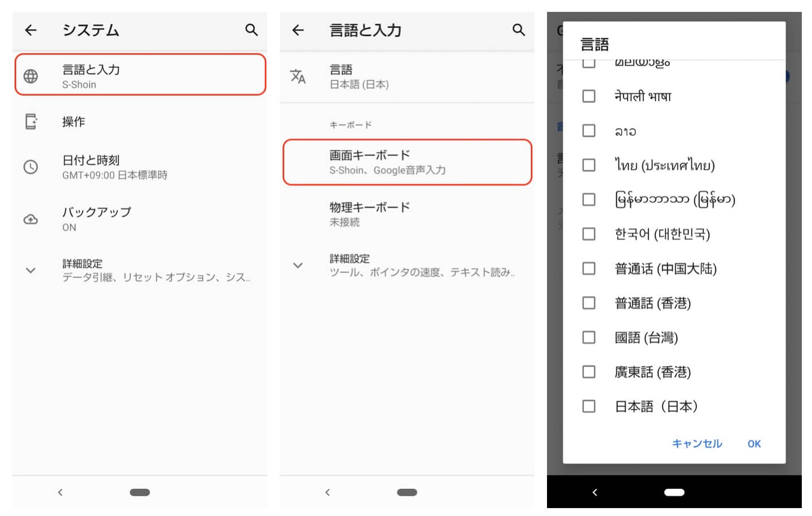Open the バックアップ ON item
This screenshot has width=812, height=516.
[140, 219]
